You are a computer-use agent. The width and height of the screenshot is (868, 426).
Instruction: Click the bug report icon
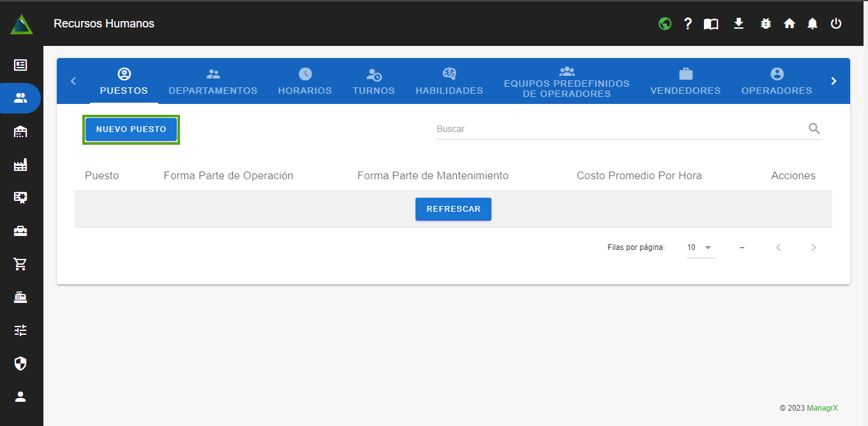tap(766, 24)
